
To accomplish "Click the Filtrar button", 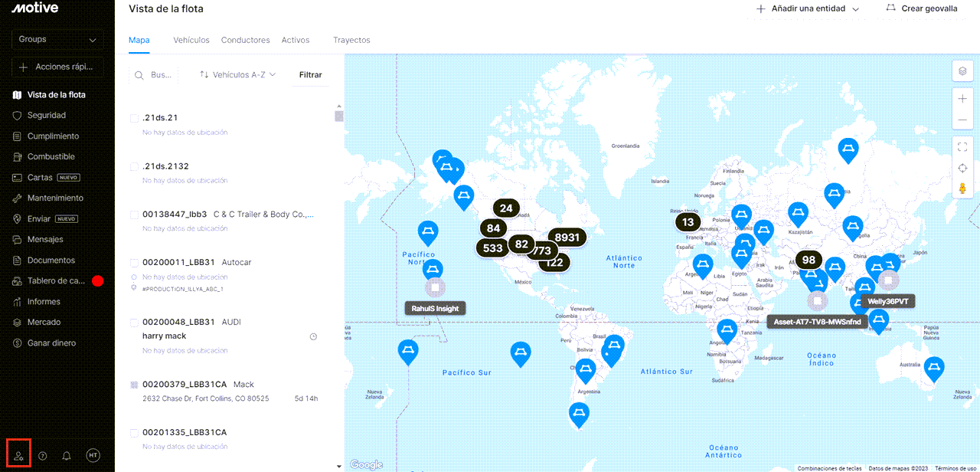I will [x=310, y=75].
